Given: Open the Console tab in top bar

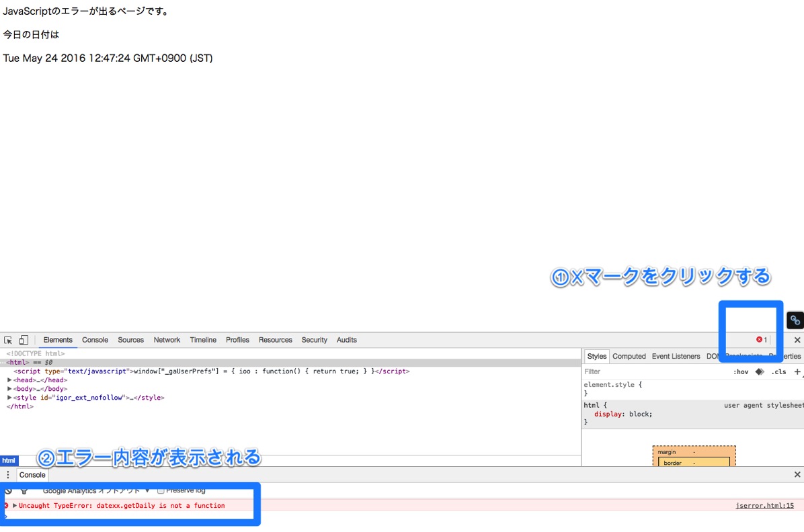Looking at the screenshot, I should click(95, 340).
